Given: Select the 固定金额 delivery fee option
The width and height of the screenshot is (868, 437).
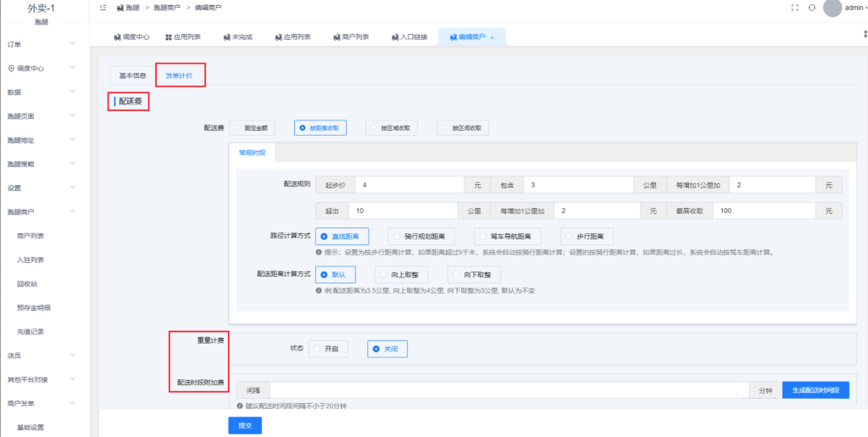Looking at the screenshot, I should click(253, 128).
